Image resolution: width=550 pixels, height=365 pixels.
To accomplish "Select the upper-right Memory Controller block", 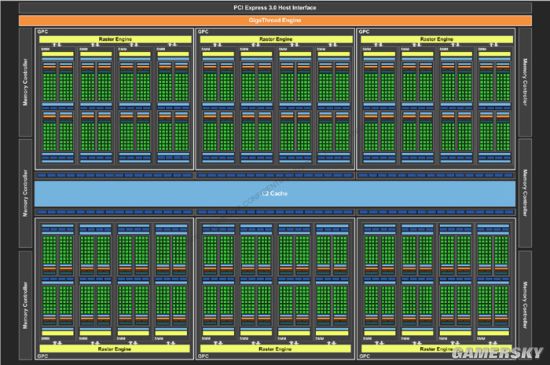I will pos(525,82).
